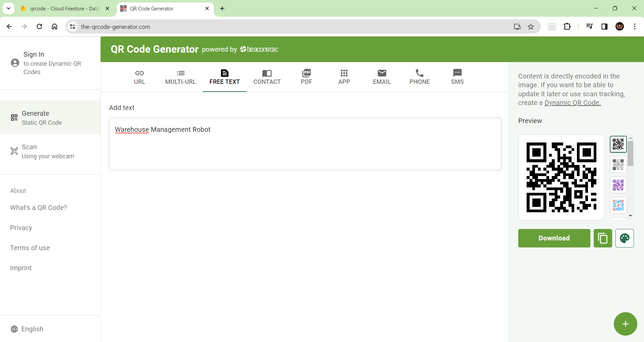Screen dimensions: 644x342
Task: Click the QR Code Generator title
Action: (x=155, y=49)
